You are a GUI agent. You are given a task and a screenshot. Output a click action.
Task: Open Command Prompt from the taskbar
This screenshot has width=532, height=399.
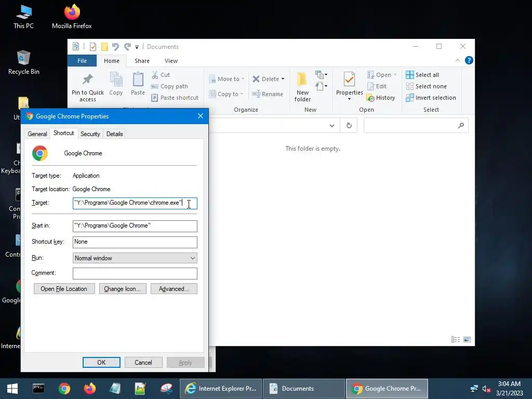[38, 389]
